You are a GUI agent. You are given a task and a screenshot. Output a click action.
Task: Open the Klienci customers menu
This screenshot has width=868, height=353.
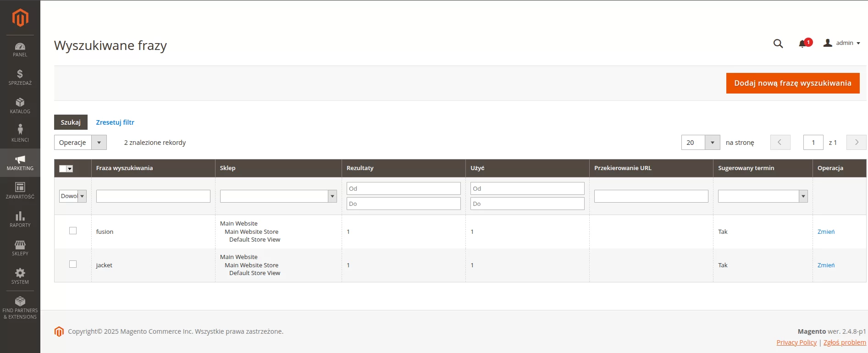pos(20,134)
